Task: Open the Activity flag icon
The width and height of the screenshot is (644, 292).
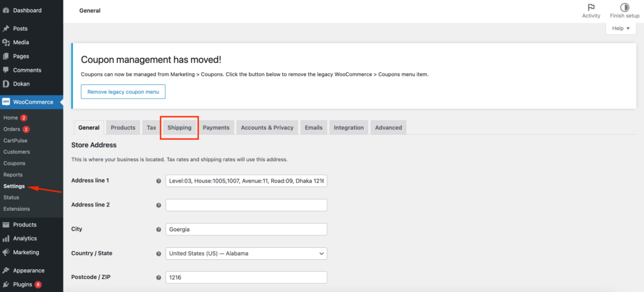Action: pos(591,8)
